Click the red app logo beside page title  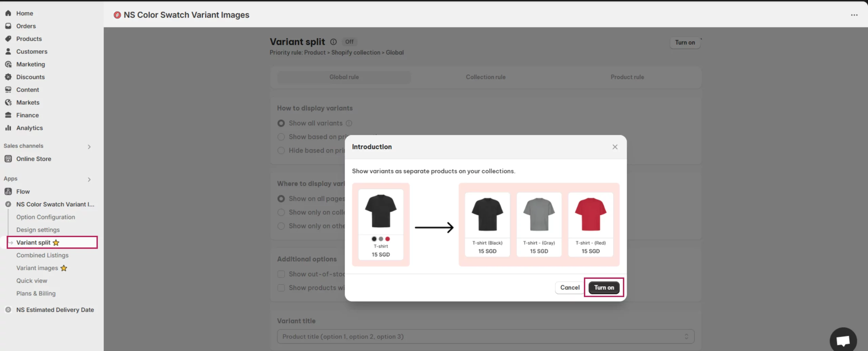tap(117, 15)
